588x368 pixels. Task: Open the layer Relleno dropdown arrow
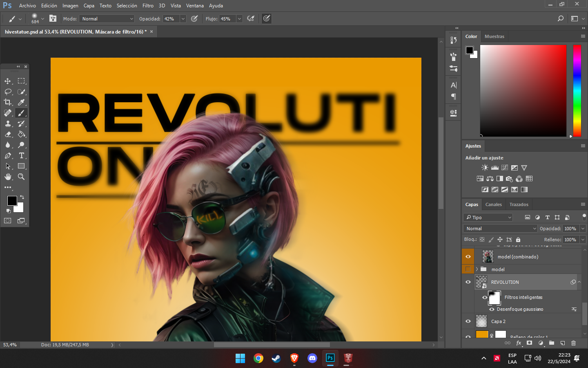click(583, 240)
